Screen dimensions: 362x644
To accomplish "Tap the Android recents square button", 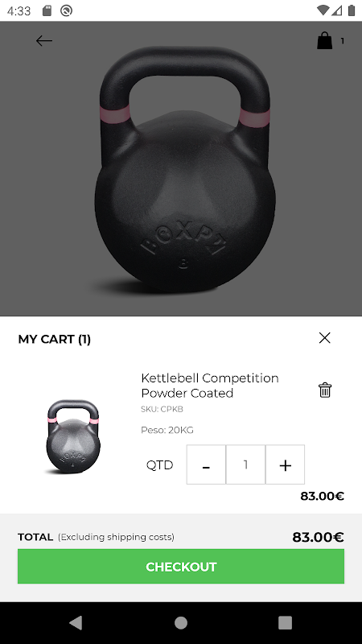I will point(286,622).
